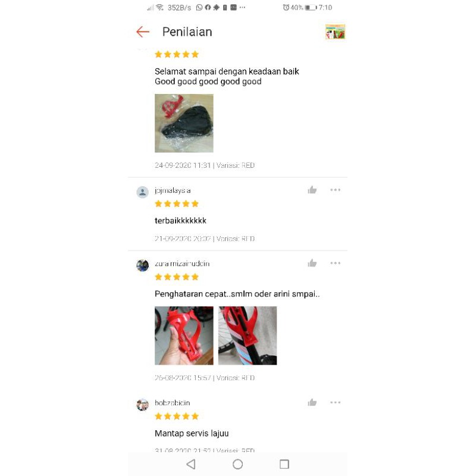This screenshot has width=476, height=476.
Task: Tap jpjmalaysia's default profile avatar
Action: click(142, 192)
